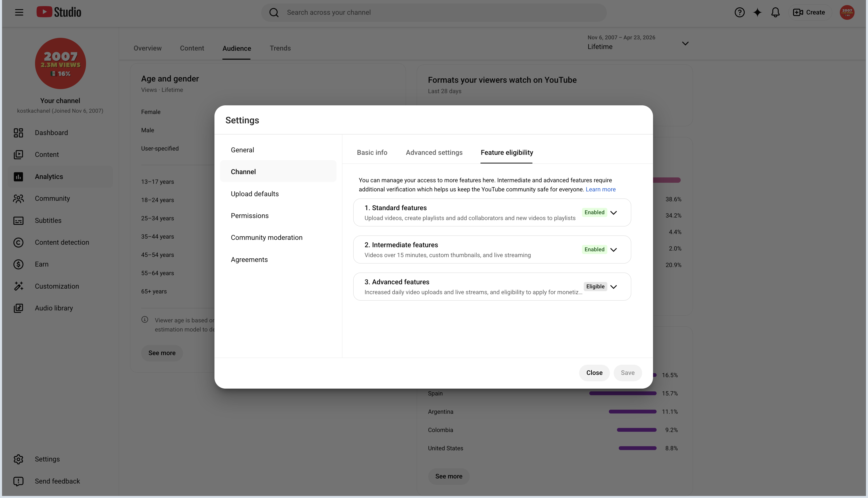Click the Eligible badge for Advanced features
This screenshot has width=868, height=498.
[595, 287]
